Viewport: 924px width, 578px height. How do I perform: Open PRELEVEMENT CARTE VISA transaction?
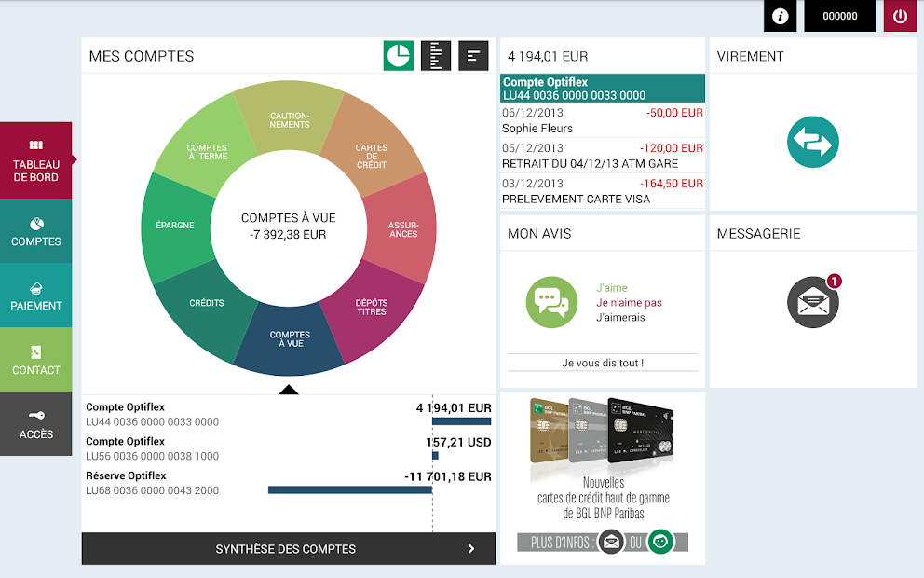[x=603, y=191]
